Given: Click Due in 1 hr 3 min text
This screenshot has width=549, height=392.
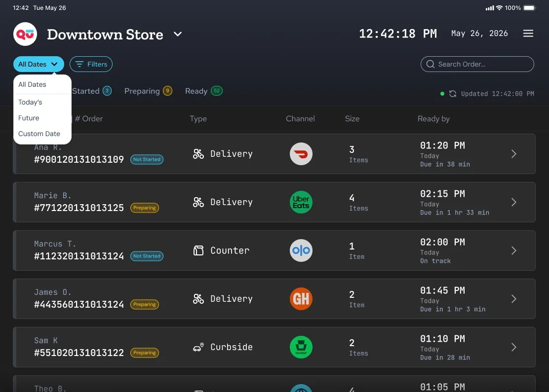Looking at the screenshot, I should (453, 309).
